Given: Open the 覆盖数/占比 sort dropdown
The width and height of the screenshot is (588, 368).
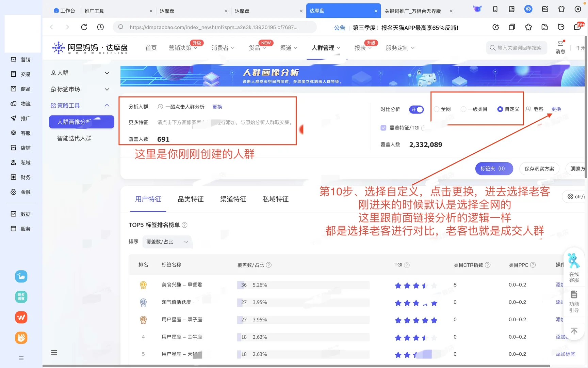Looking at the screenshot, I should [167, 242].
